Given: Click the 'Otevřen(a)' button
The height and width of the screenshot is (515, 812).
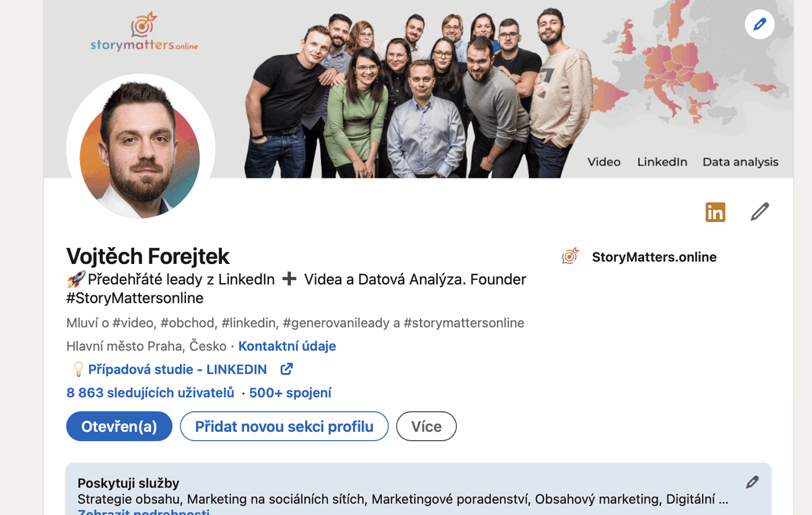Looking at the screenshot, I should pyautogui.click(x=119, y=426).
